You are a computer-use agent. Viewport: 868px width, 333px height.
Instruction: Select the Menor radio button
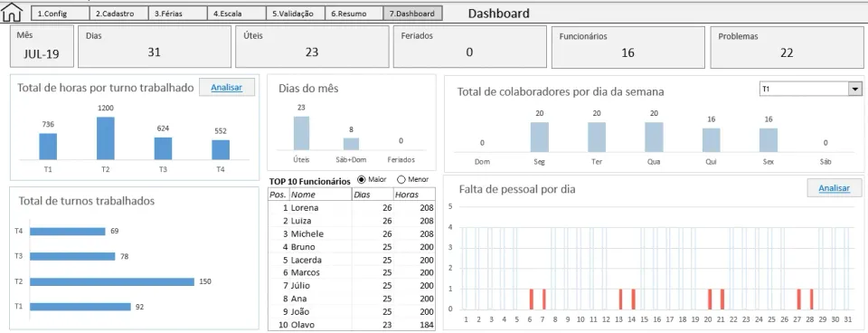[x=401, y=179]
